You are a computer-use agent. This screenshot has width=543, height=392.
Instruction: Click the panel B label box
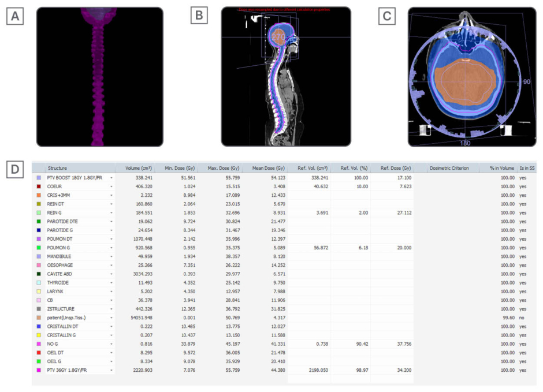point(200,16)
